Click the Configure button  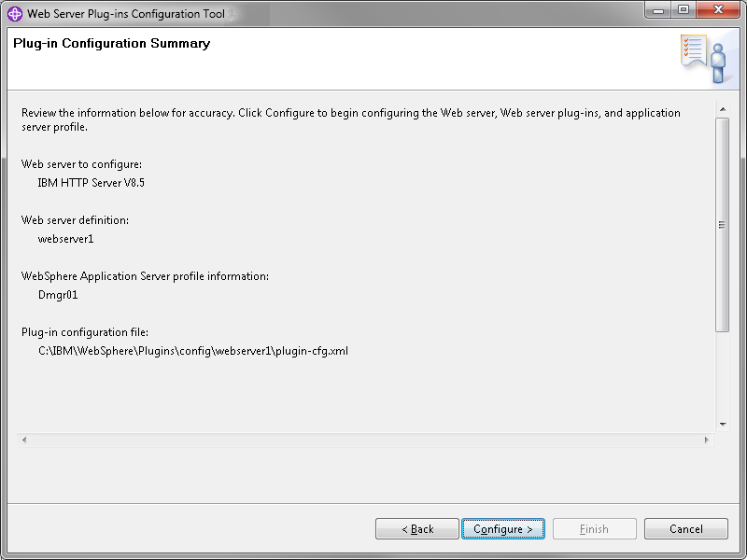point(503,528)
